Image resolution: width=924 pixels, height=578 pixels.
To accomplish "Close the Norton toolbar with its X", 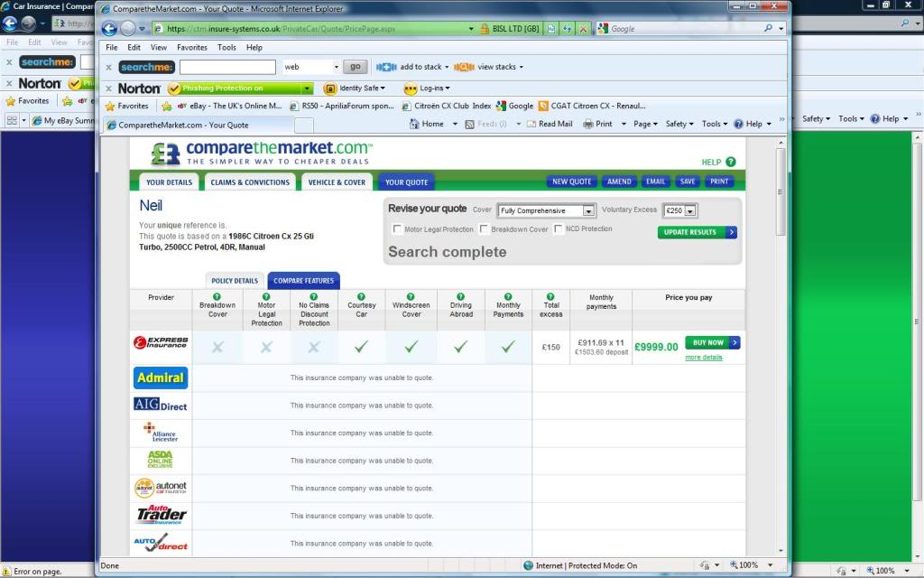I will click(x=108, y=89).
